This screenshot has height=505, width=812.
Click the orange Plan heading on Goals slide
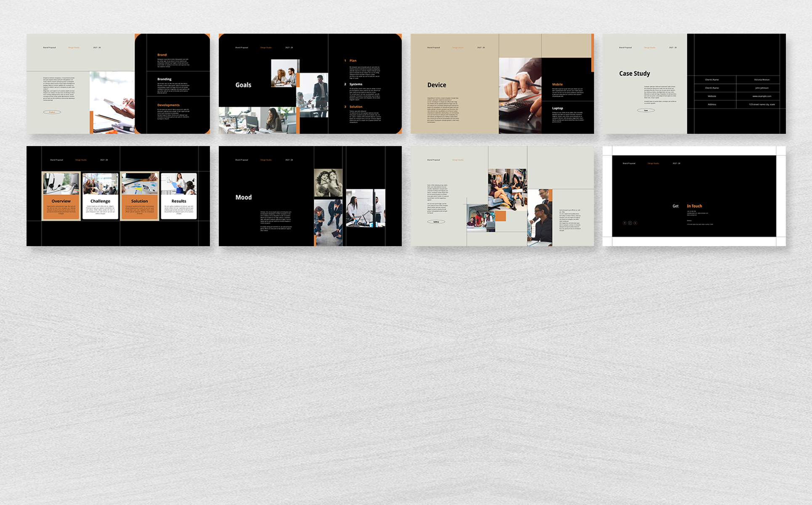tap(353, 61)
